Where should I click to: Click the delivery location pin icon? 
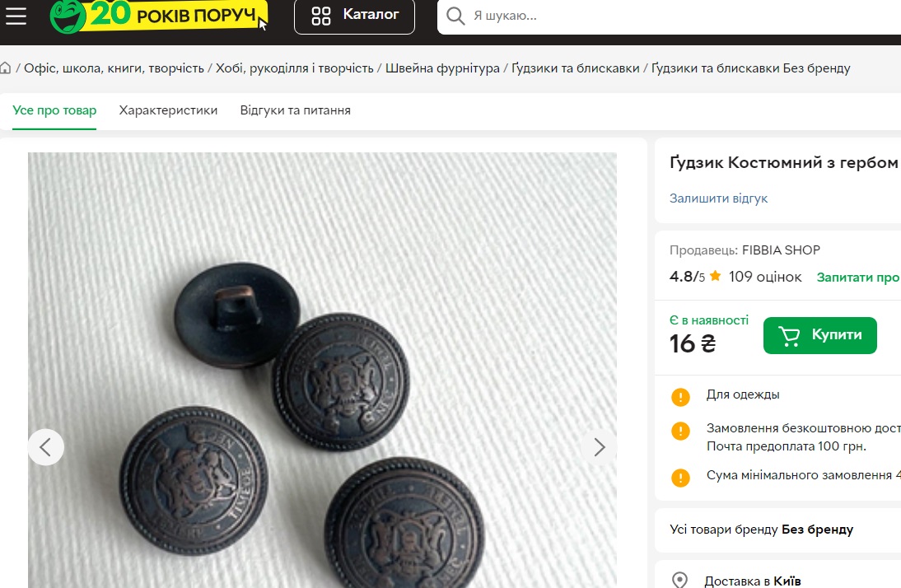(680, 580)
